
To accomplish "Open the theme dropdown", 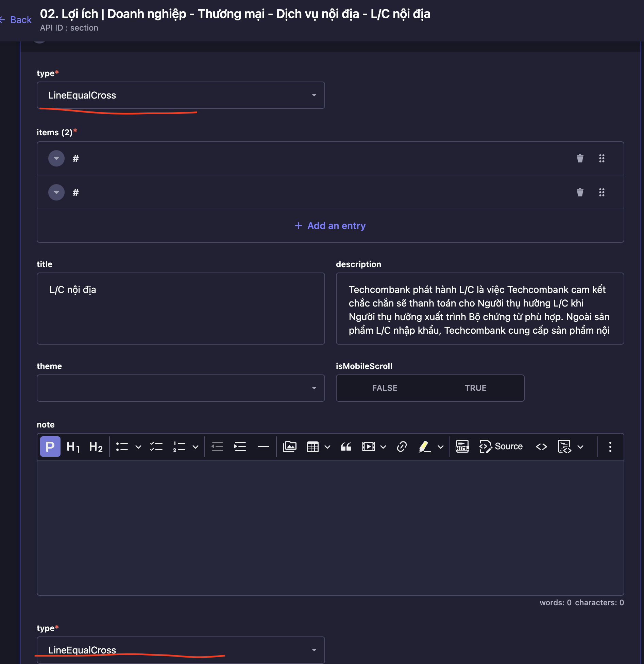I will (315, 388).
